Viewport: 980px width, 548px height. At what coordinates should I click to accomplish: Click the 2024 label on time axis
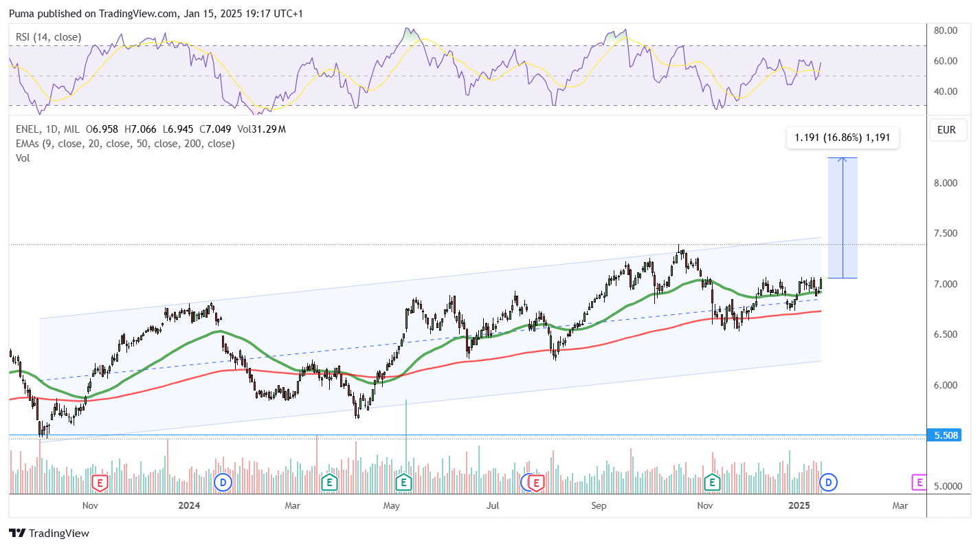tap(189, 506)
